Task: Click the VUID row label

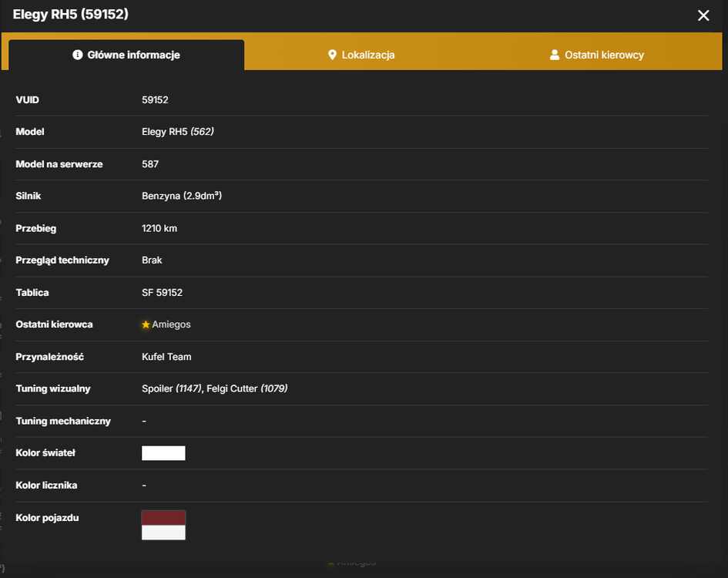Action: [x=28, y=100]
